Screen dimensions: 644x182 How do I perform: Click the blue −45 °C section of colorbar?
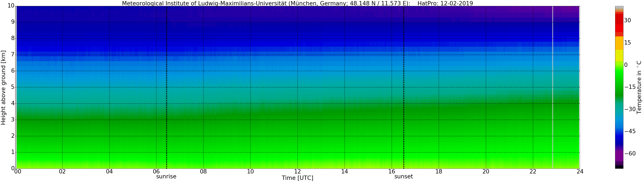619,131
